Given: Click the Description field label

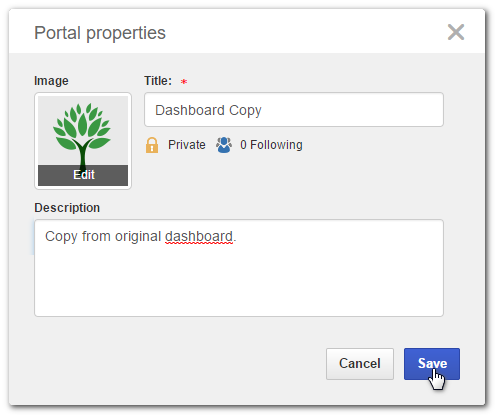Looking at the screenshot, I should [67, 208].
